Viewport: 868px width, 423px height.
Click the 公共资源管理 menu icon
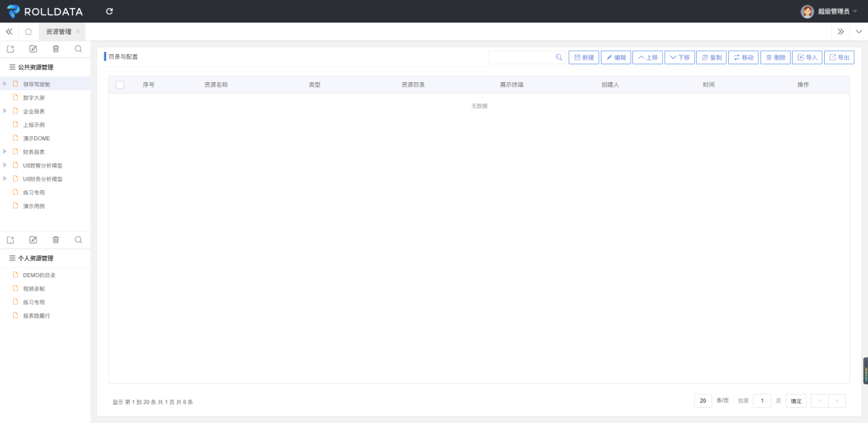coord(12,67)
